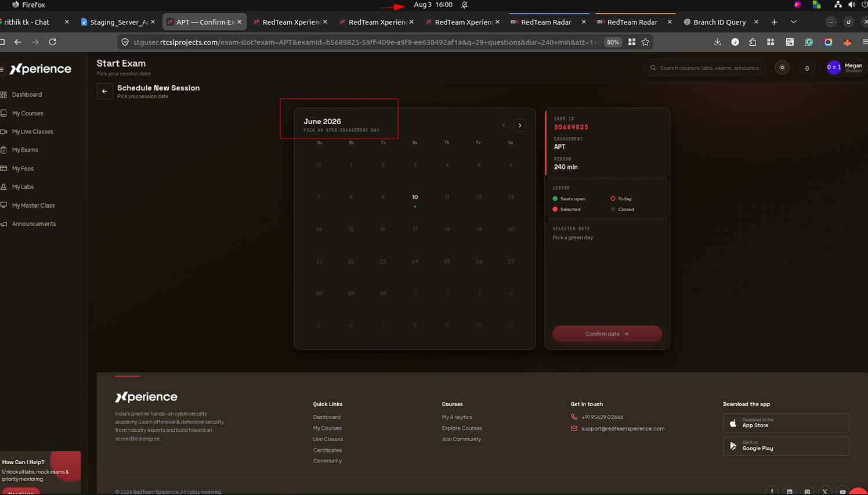The height and width of the screenshot is (495, 868).
Task: Open the Live Classes footer link
Action: click(328, 439)
